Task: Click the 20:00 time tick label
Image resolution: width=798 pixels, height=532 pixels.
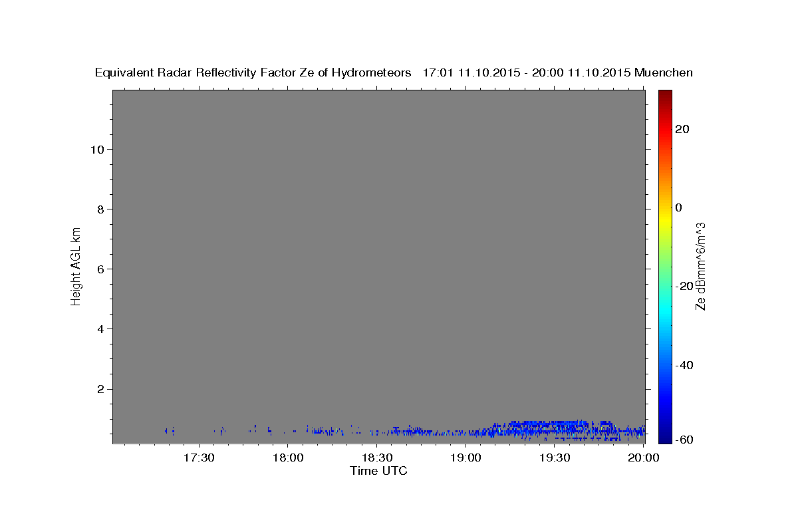Action: click(643, 458)
